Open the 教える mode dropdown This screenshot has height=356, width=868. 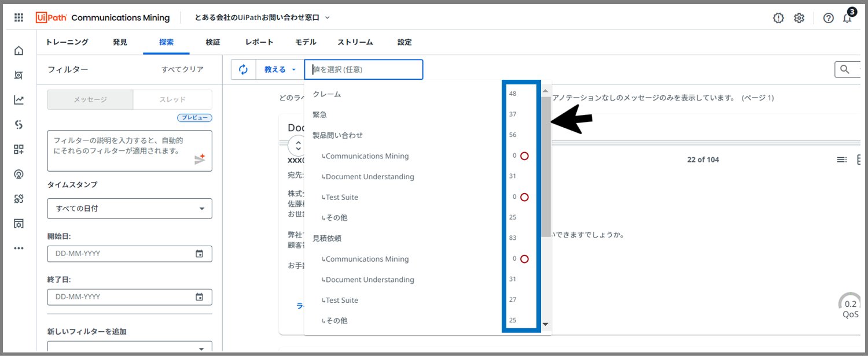pos(280,69)
